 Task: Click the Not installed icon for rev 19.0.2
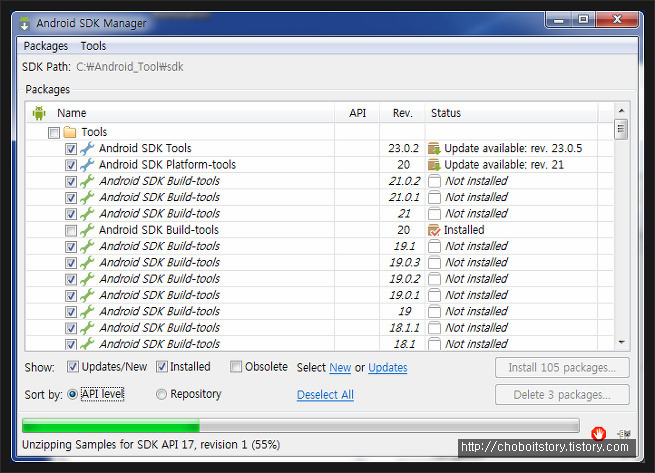tap(434, 279)
